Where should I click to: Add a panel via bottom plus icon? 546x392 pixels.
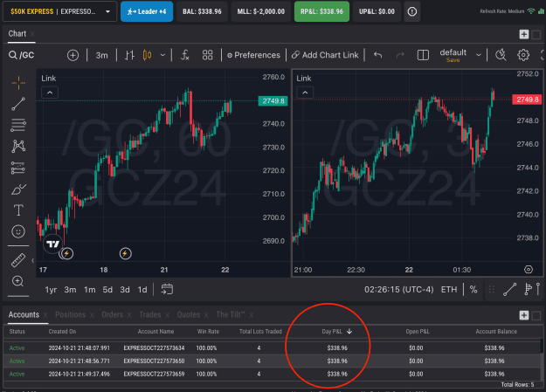(524, 315)
